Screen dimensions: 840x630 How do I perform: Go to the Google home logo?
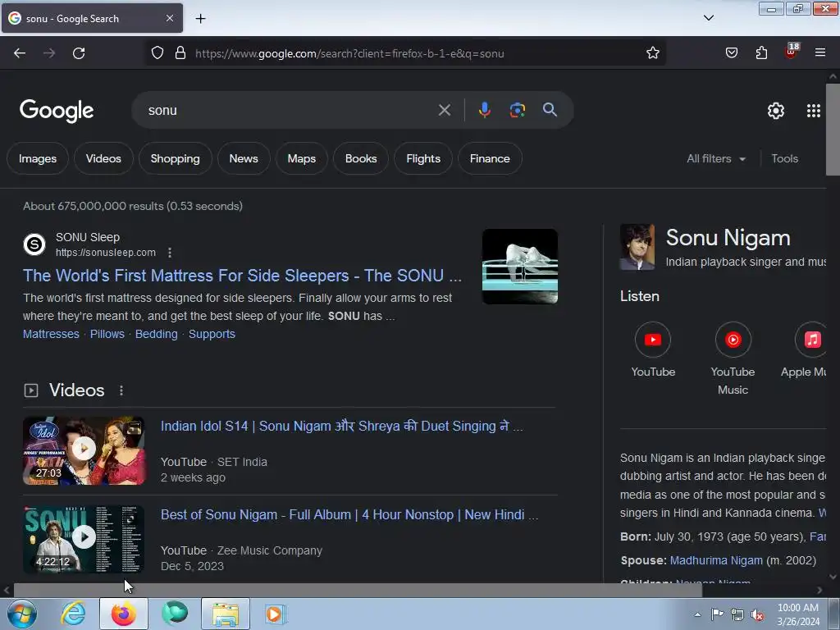(57, 111)
